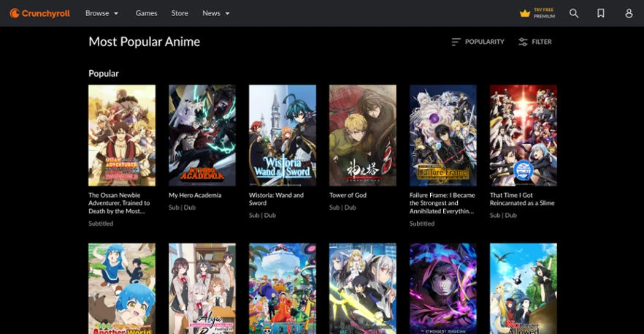Open the Alya classroom poster in second row
This screenshot has width=644, height=334.
(x=202, y=289)
